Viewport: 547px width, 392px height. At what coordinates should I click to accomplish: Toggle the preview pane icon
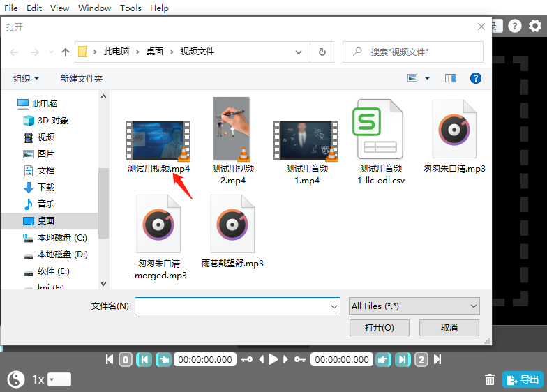pyautogui.click(x=451, y=78)
